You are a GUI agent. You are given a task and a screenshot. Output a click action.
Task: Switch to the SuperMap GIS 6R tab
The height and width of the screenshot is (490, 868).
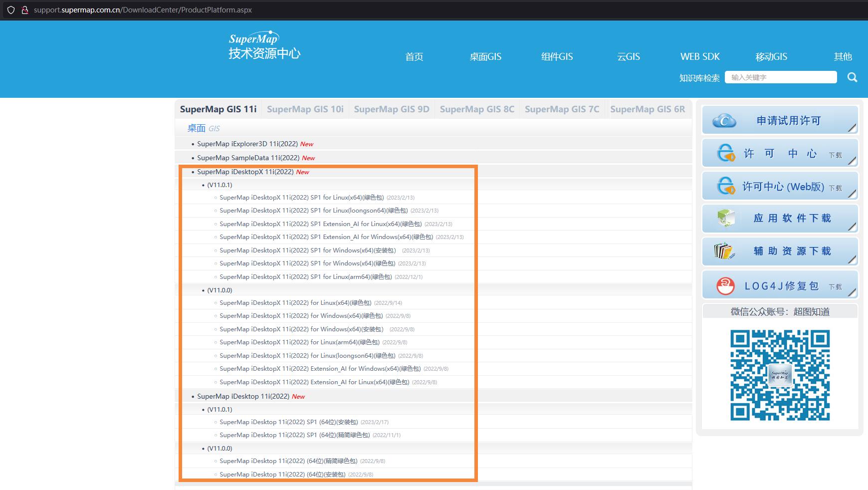[648, 109]
